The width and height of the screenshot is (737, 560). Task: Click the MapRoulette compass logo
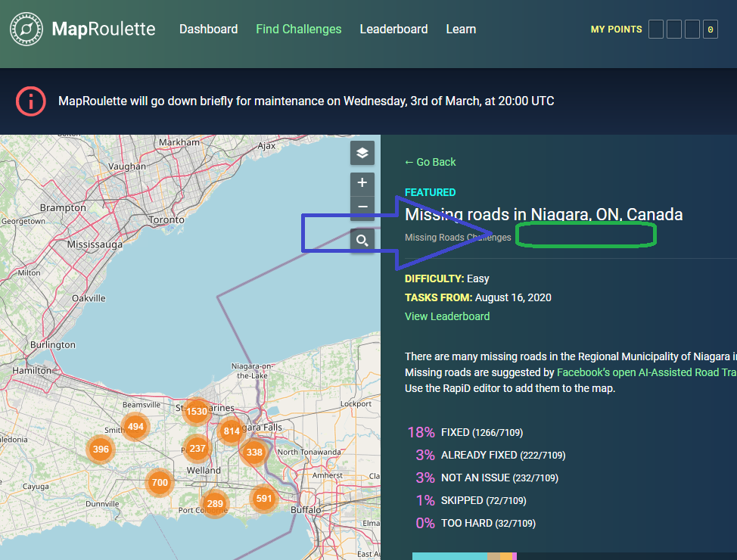tap(26, 30)
